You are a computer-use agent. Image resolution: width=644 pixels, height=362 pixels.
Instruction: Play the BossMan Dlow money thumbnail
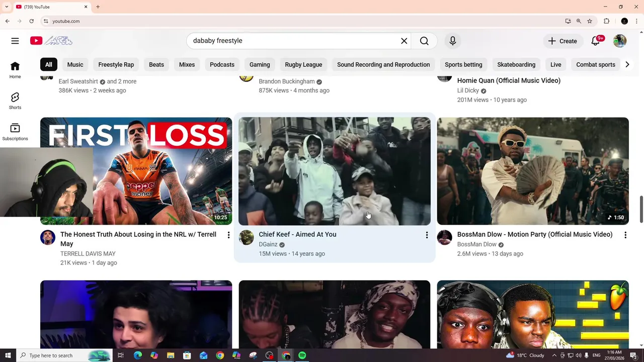533,171
